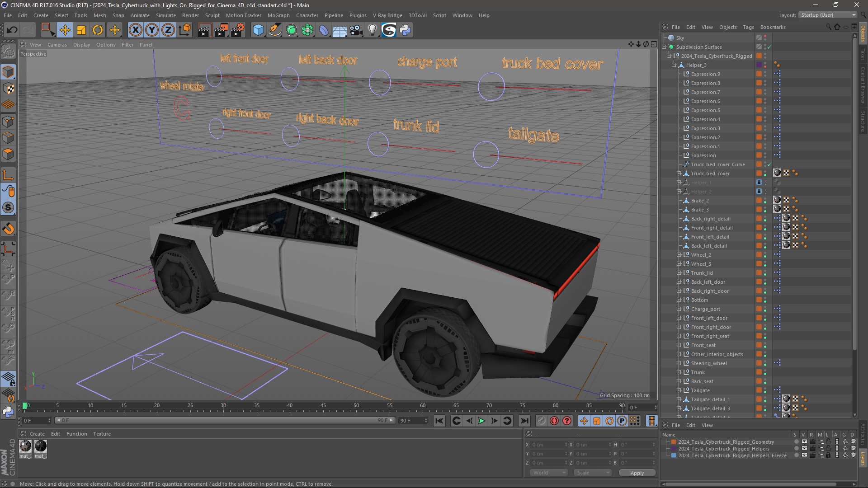
Task: Toggle Y axis lock
Action: pyautogui.click(x=152, y=30)
